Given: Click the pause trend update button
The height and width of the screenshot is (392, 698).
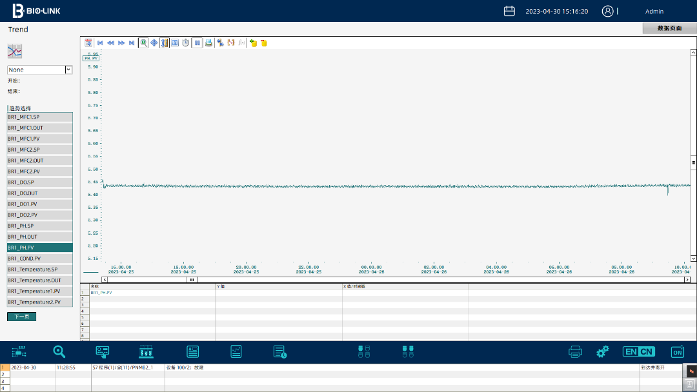Looking at the screenshot, I should [x=197, y=43].
